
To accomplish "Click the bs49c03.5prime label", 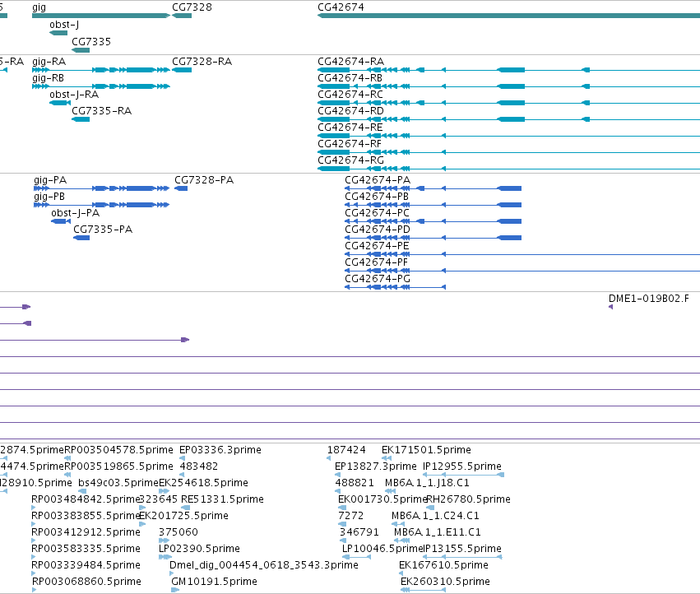I will tap(118, 483).
